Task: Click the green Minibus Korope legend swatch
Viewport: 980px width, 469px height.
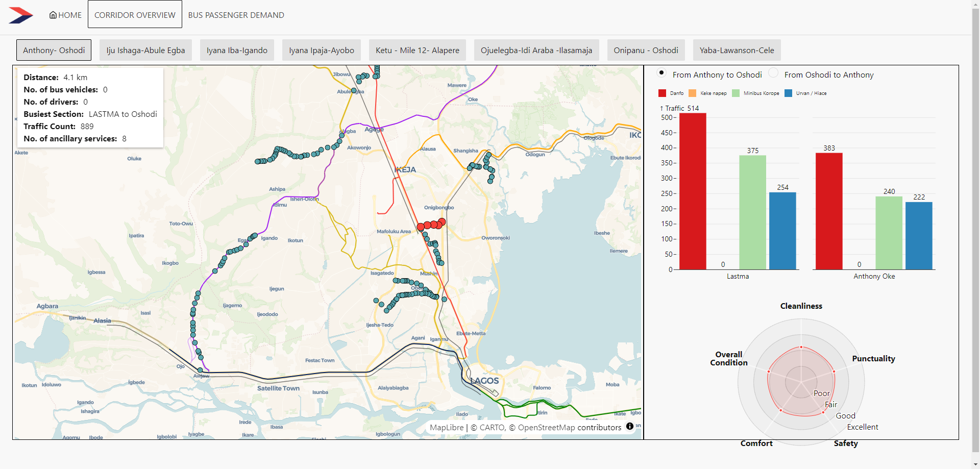Action: pos(736,93)
